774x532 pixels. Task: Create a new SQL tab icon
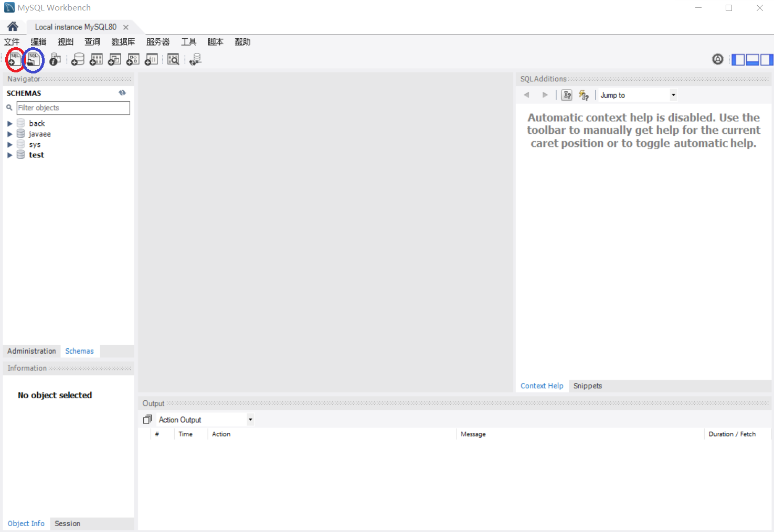tap(15, 60)
